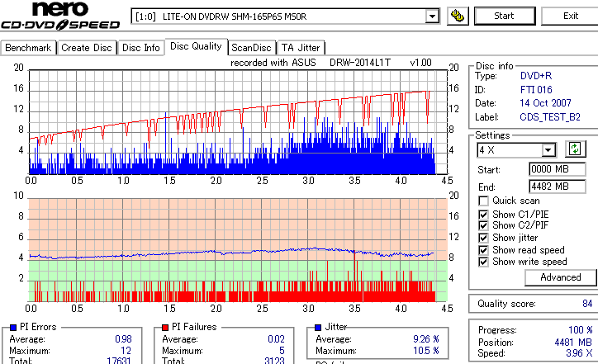Click the Start button
Viewport: 598px width, 364px height.
coord(504,16)
